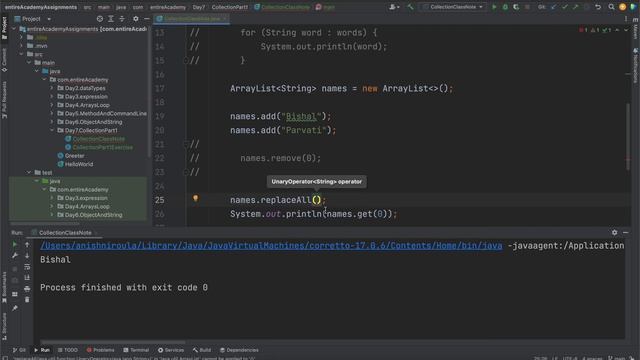
Task: Toggle Bookmarks side tab
Action: pyautogui.click(x=4, y=287)
